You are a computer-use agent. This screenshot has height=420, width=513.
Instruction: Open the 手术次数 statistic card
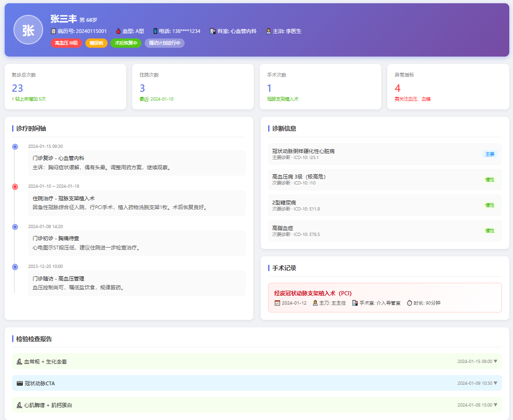click(x=321, y=87)
